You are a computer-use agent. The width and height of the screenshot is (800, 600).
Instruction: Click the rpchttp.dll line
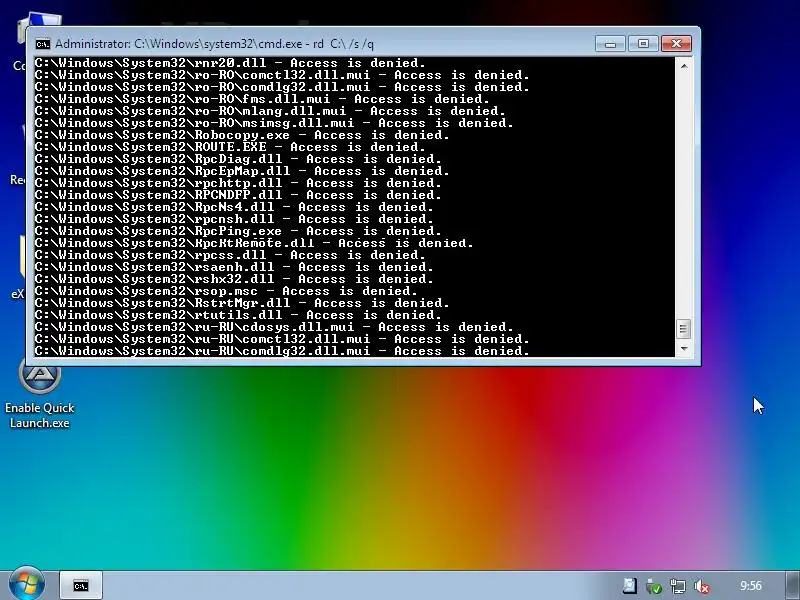pyautogui.click(x=238, y=183)
